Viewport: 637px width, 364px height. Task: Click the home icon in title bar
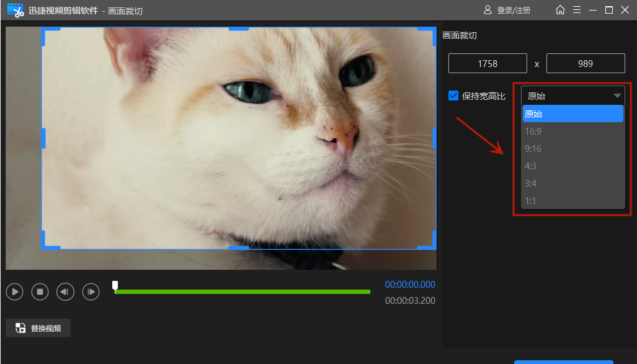coord(560,10)
